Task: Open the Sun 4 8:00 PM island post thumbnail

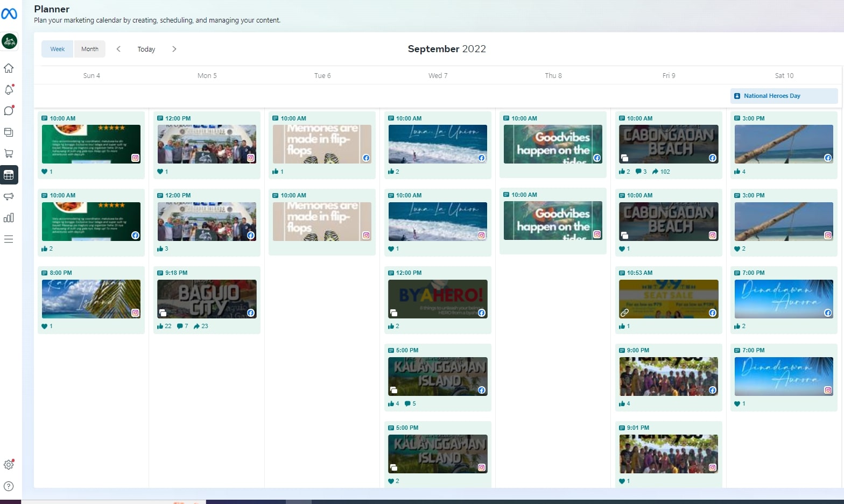Action: click(x=91, y=299)
